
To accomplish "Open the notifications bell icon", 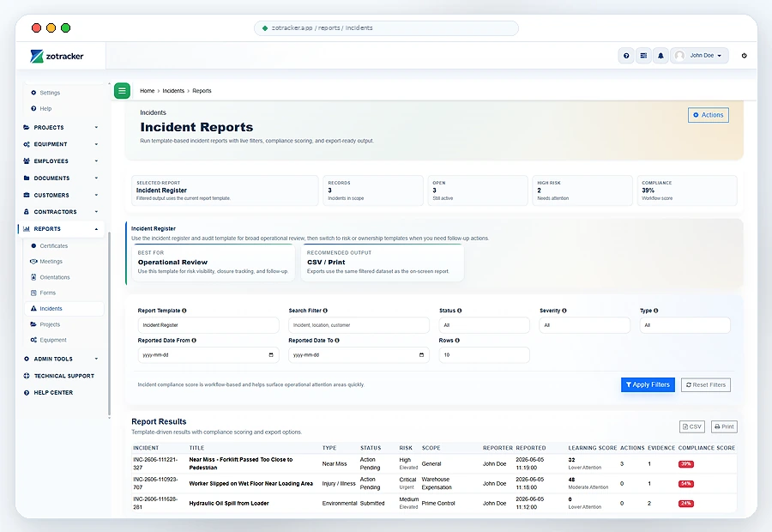I will click(660, 56).
